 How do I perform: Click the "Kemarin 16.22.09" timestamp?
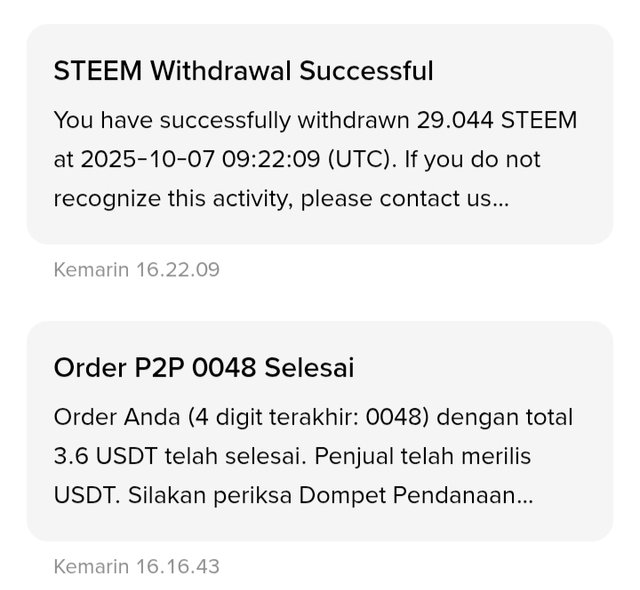click(x=136, y=269)
